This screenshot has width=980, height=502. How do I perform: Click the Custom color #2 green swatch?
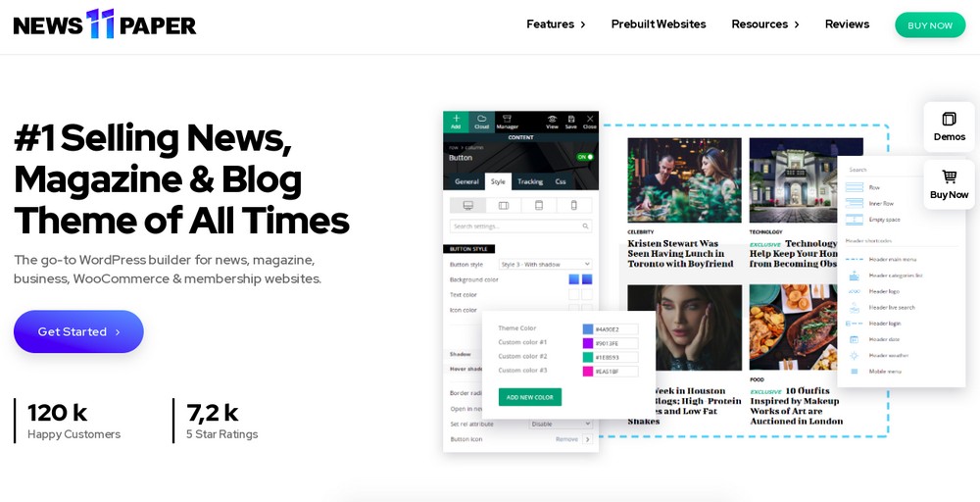pos(587,357)
